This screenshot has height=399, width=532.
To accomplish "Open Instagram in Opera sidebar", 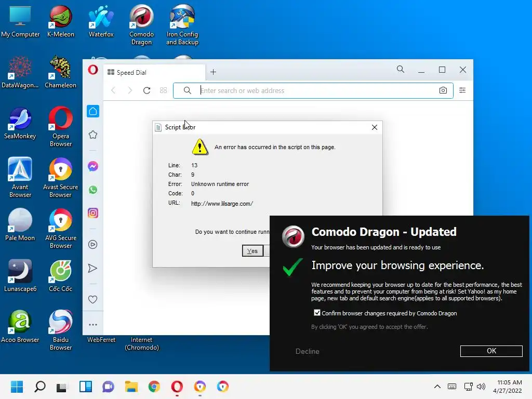I will [x=93, y=213].
